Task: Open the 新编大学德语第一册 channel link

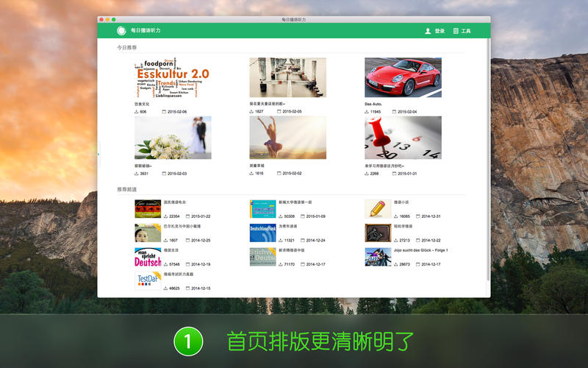Action: coord(294,202)
